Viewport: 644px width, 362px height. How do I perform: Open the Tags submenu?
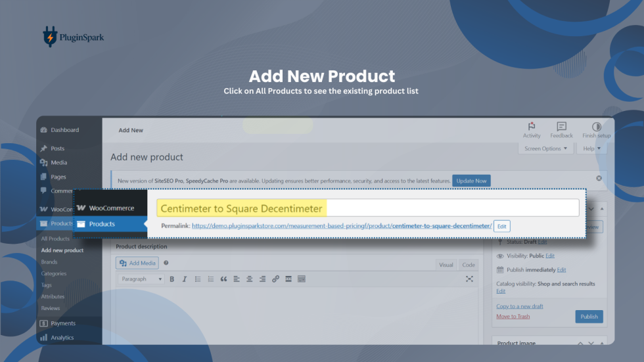46,285
